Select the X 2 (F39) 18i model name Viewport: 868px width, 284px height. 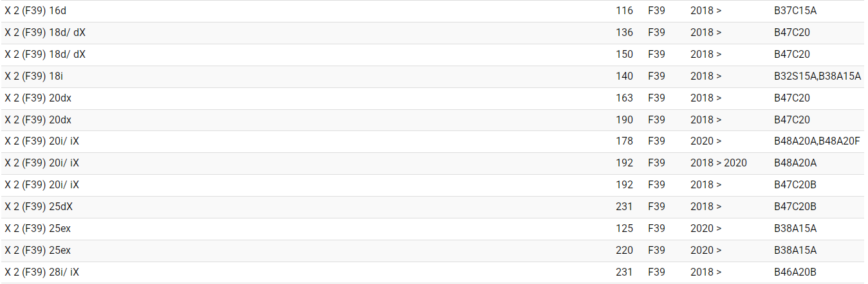tap(33, 76)
